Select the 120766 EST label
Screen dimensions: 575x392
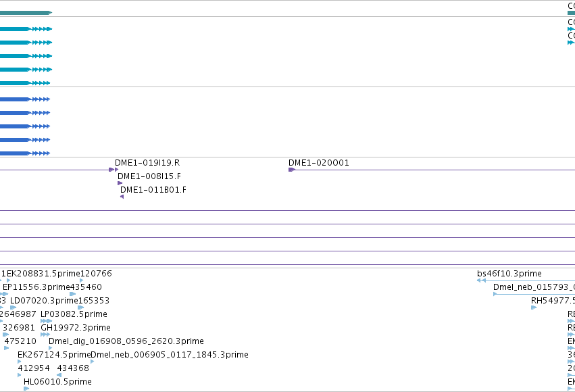coord(96,274)
